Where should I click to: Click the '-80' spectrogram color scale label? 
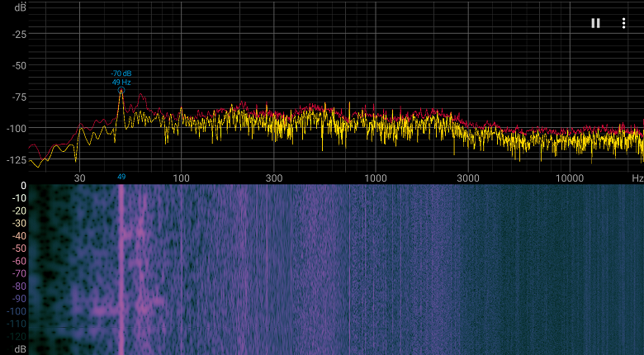point(19,286)
